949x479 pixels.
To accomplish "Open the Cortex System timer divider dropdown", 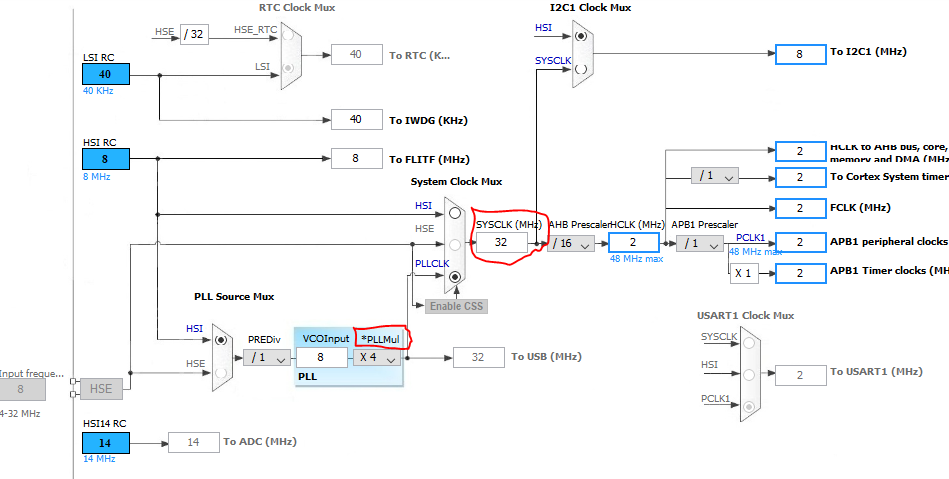I will 714,176.
